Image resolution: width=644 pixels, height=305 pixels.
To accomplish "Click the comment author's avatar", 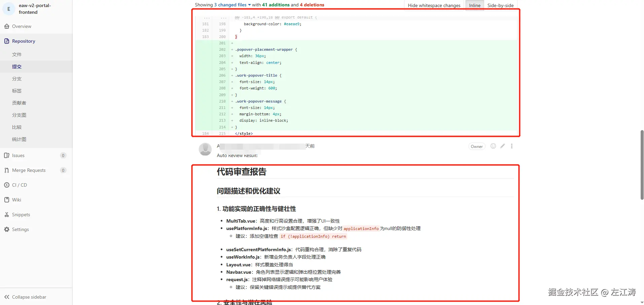I will [205, 149].
